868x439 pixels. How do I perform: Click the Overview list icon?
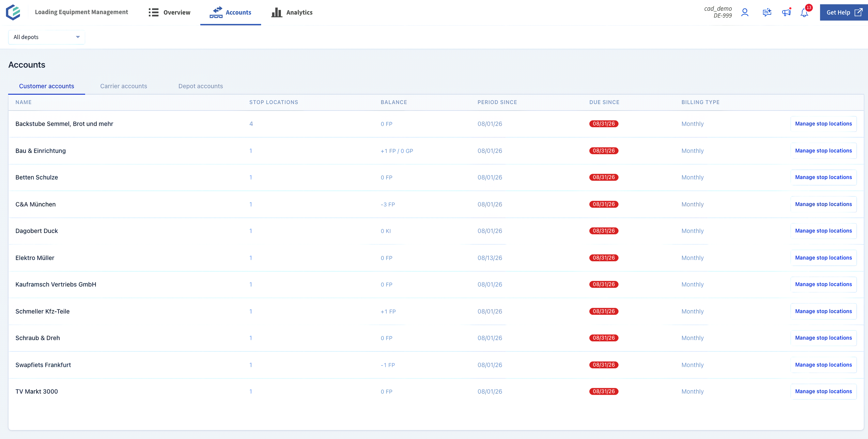coord(154,13)
